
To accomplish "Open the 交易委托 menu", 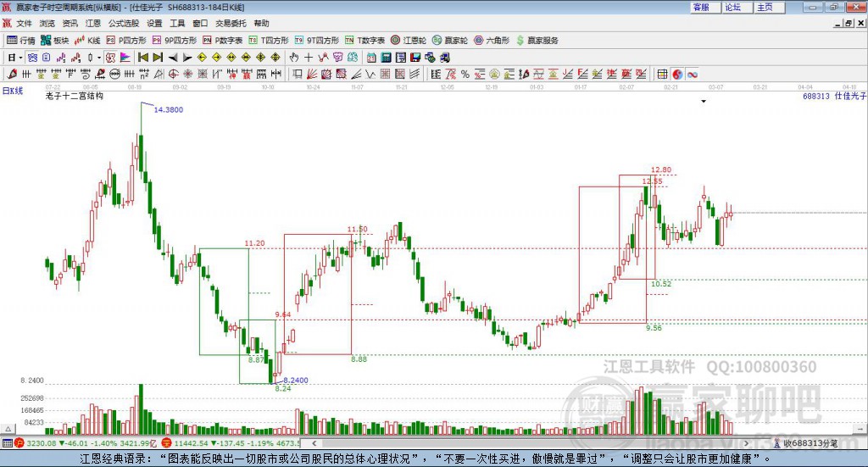I will point(231,23).
